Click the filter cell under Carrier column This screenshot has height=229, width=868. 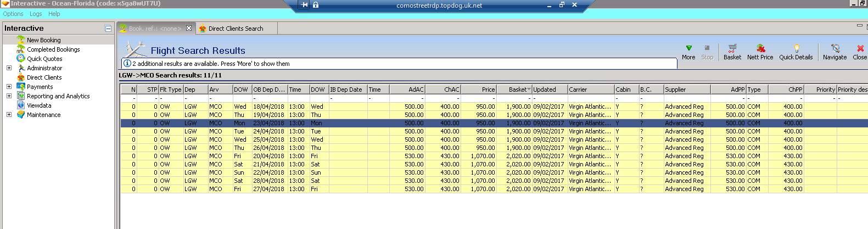click(x=591, y=98)
